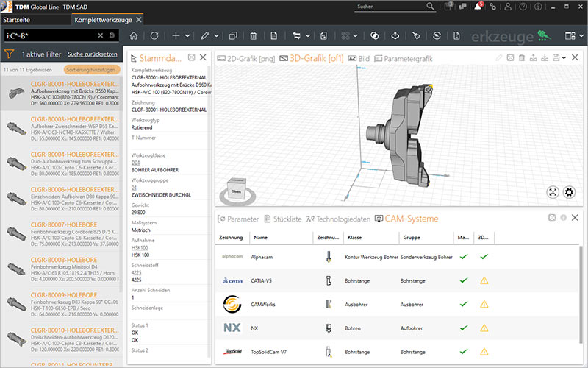The image size is (588, 368).
Task: Select the CLGR-B0007-HOLEBORE tool in the results list
Action: 62,233
